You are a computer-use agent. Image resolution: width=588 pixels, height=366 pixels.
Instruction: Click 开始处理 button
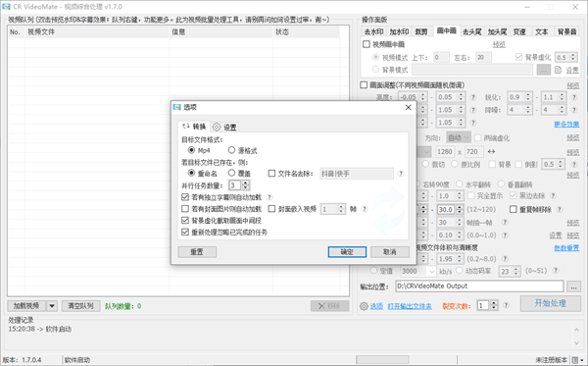tap(550, 303)
